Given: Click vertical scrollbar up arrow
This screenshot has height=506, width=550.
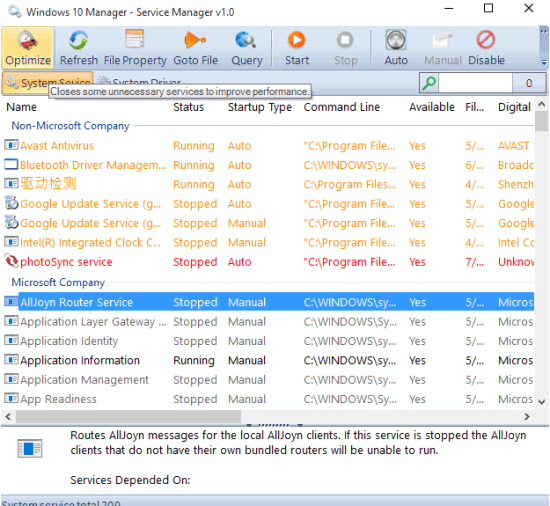Looking at the screenshot, I should [542, 104].
